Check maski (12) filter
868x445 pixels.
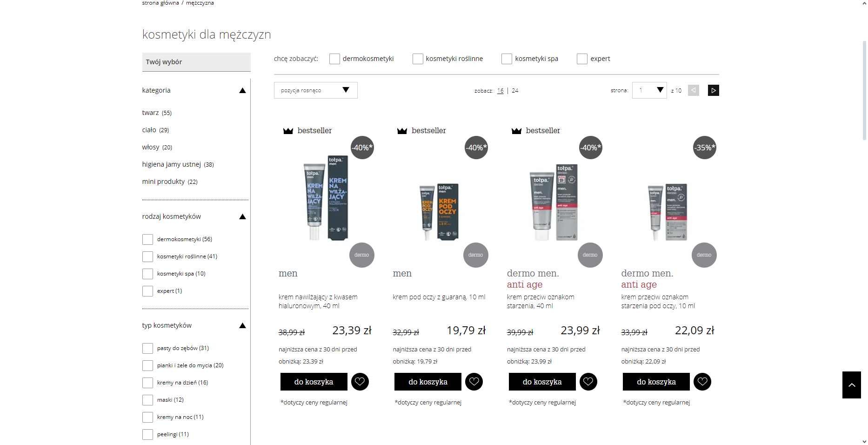pyautogui.click(x=147, y=400)
